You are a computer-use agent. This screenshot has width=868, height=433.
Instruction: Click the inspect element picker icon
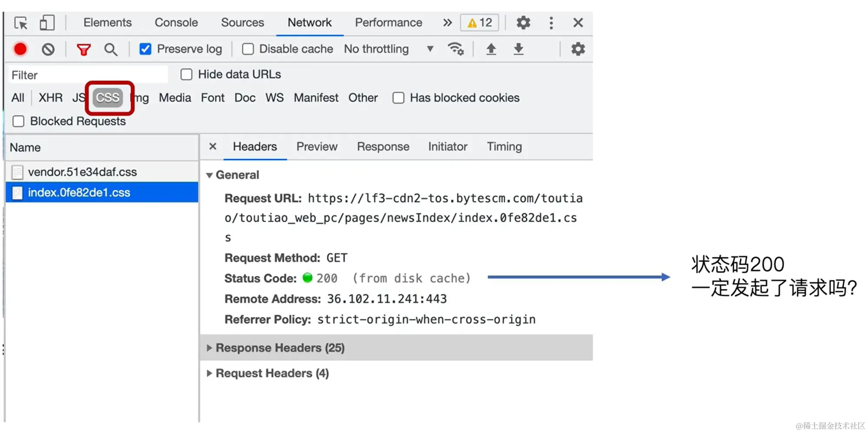tap(21, 23)
